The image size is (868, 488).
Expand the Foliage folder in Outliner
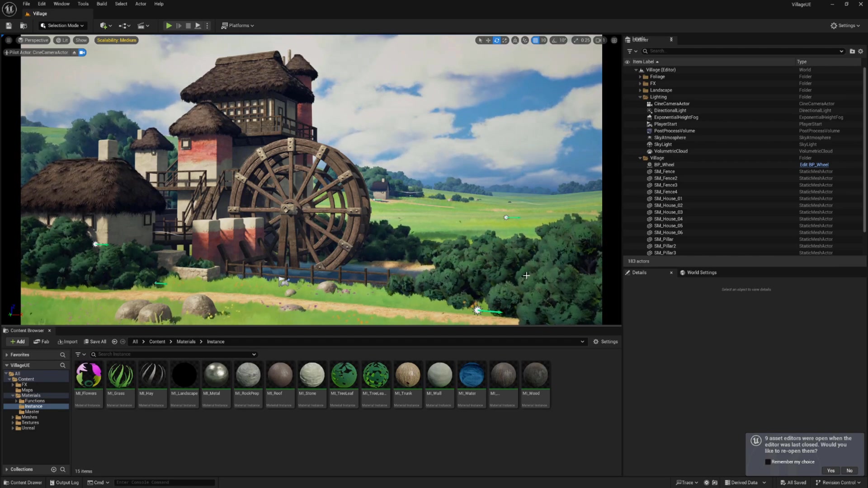[640, 77]
